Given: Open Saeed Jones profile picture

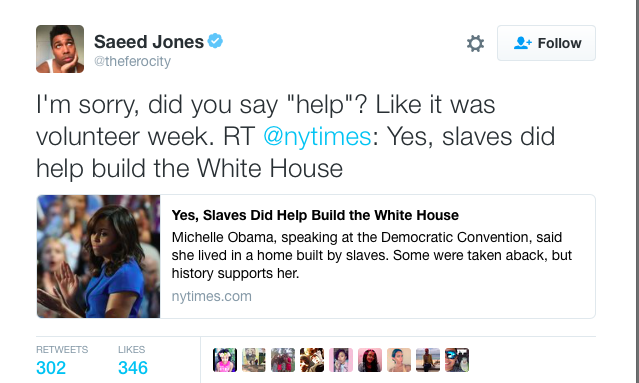Looking at the screenshot, I should (x=60, y=49).
